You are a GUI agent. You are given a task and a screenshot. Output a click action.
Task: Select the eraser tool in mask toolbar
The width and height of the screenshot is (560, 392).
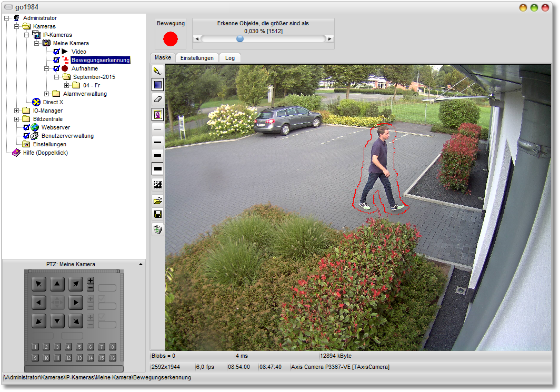click(157, 99)
